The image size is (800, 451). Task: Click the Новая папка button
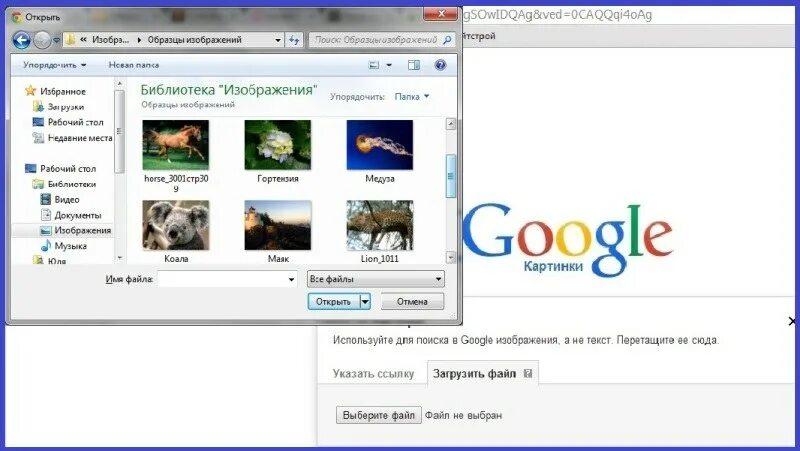[134, 65]
